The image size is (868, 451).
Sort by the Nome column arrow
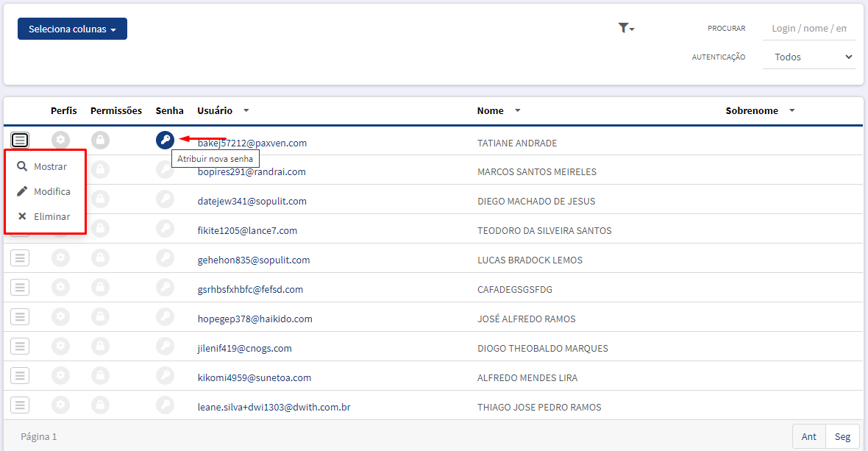518,110
